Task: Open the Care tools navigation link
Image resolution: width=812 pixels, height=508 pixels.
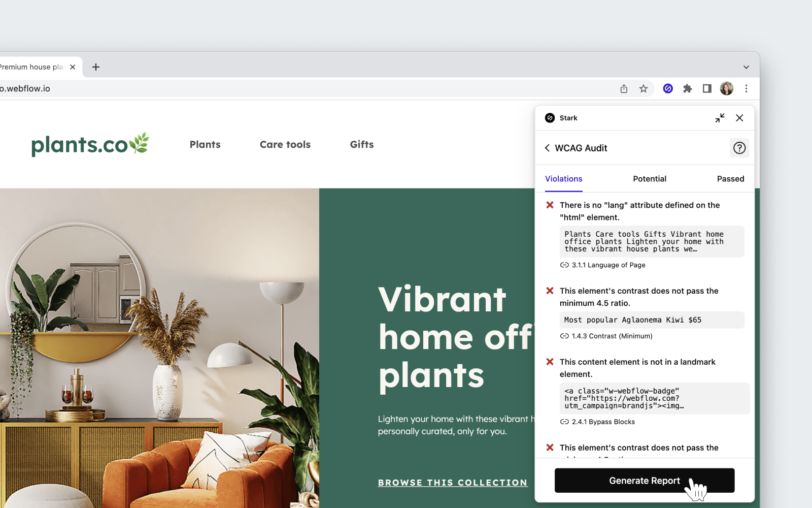Action: tap(285, 144)
